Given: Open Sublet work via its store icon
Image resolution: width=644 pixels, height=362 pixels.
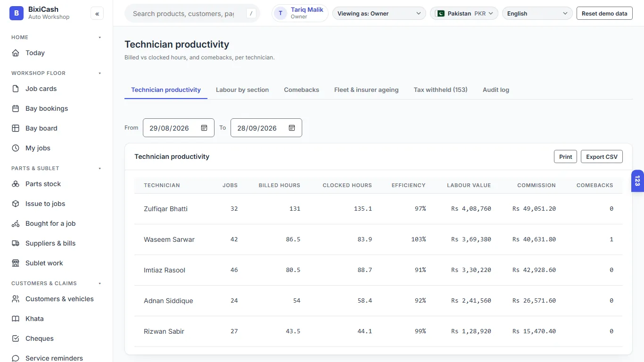Looking at the screenshot, I should (x=16, y=263).
